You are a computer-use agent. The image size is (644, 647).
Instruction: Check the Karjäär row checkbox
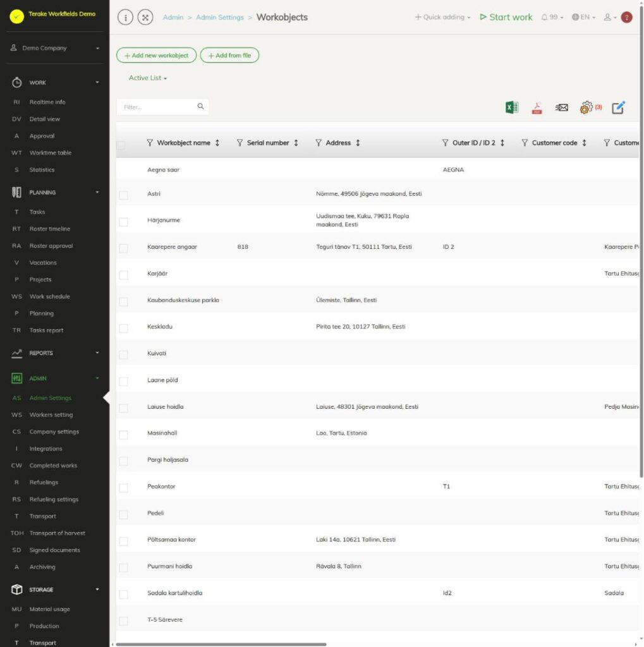click(123, 275)
